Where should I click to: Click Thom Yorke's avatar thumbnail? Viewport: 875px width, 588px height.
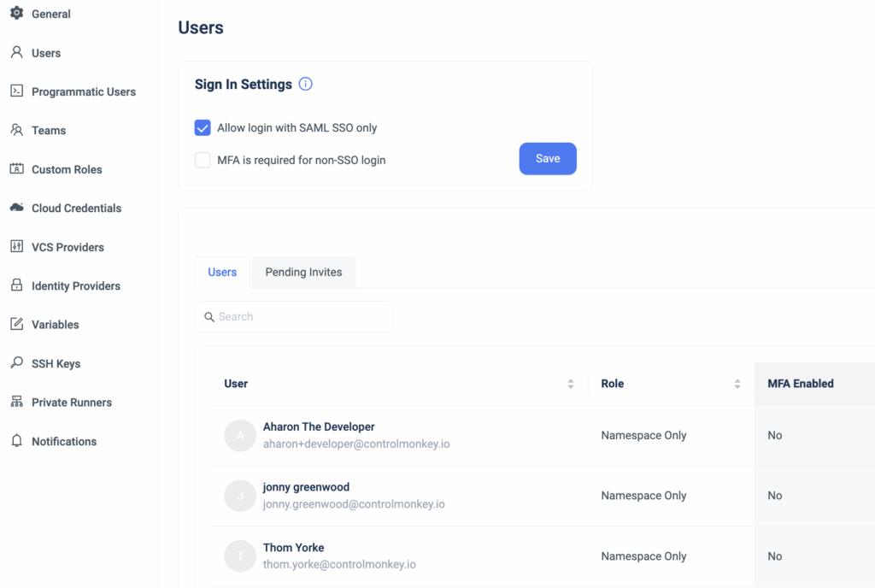[x=240, y=556]
